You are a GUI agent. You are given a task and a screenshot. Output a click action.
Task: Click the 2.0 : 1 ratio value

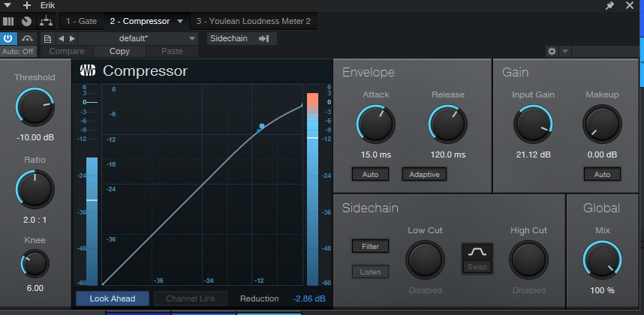35,220
